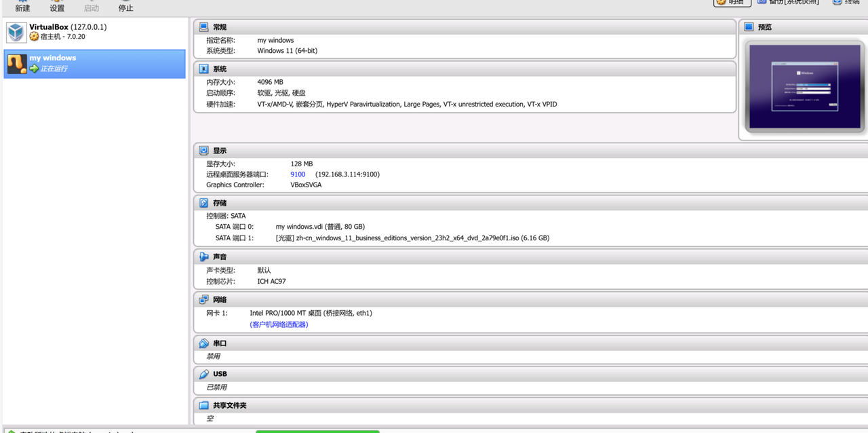
Task: Click the Storage (存储) section disk icon
Action: (204, 203)
